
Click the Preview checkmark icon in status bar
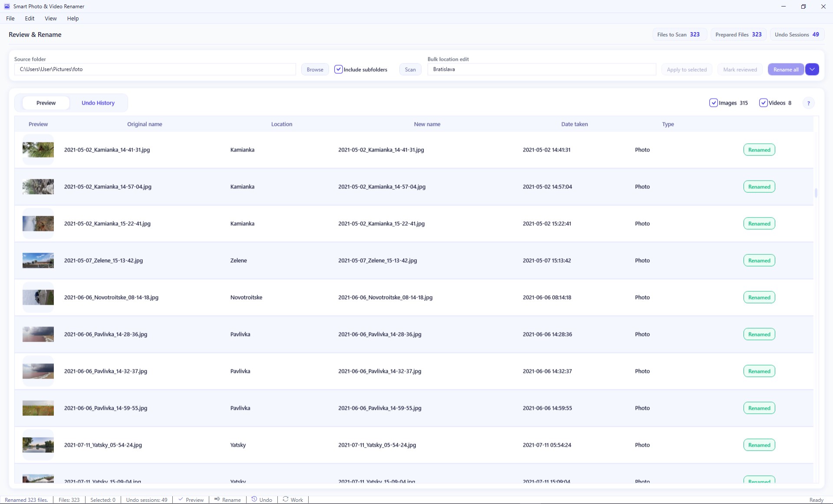181,499
